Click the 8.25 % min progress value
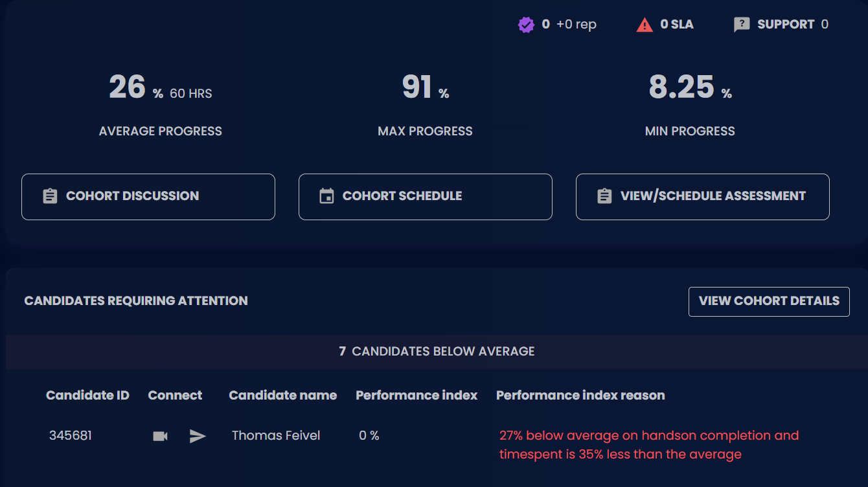This screenshot has width=868, height=487. [690, 87]
